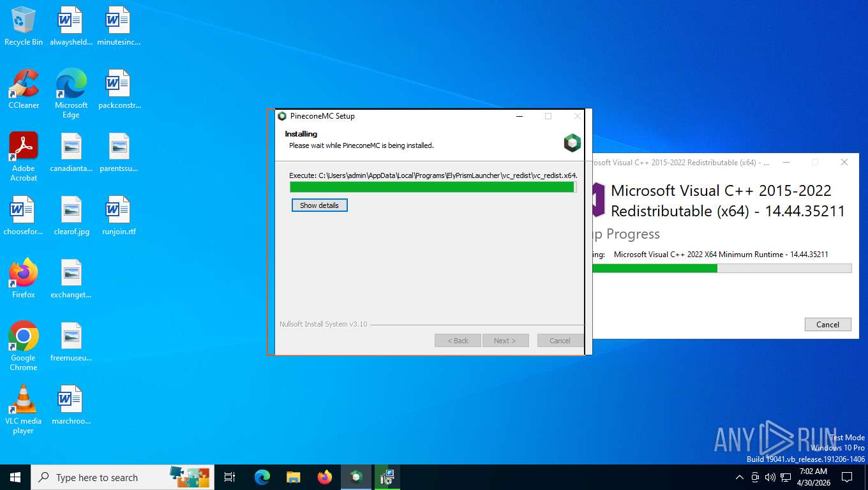Click the 'Execute: C:\Users\admin\AppData' status text
The width and height of the screenshot is (868, 490).
pyautogui.click(x=433, y=175)
